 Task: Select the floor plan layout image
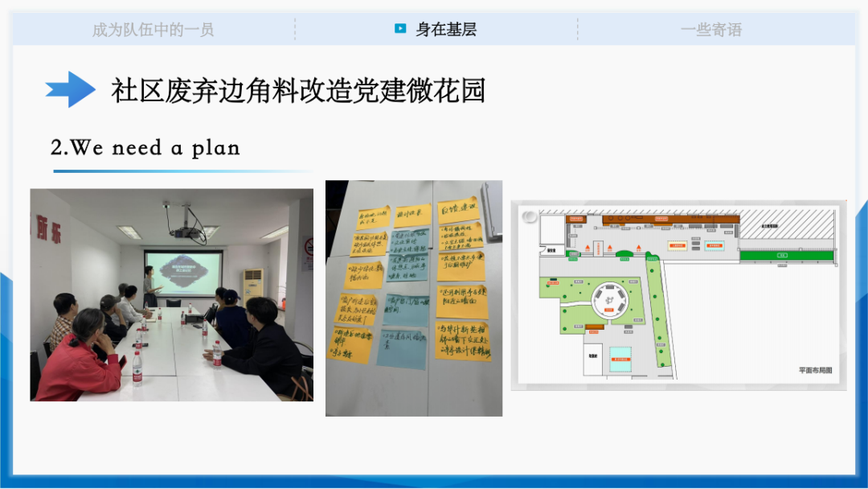click(x=678, y=294)
